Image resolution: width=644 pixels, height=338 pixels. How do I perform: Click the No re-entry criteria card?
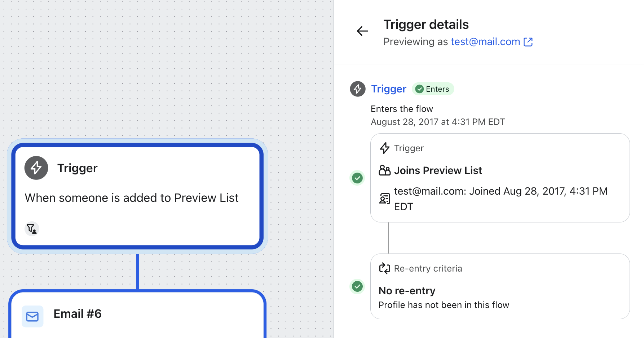click(x=500, y=286)
